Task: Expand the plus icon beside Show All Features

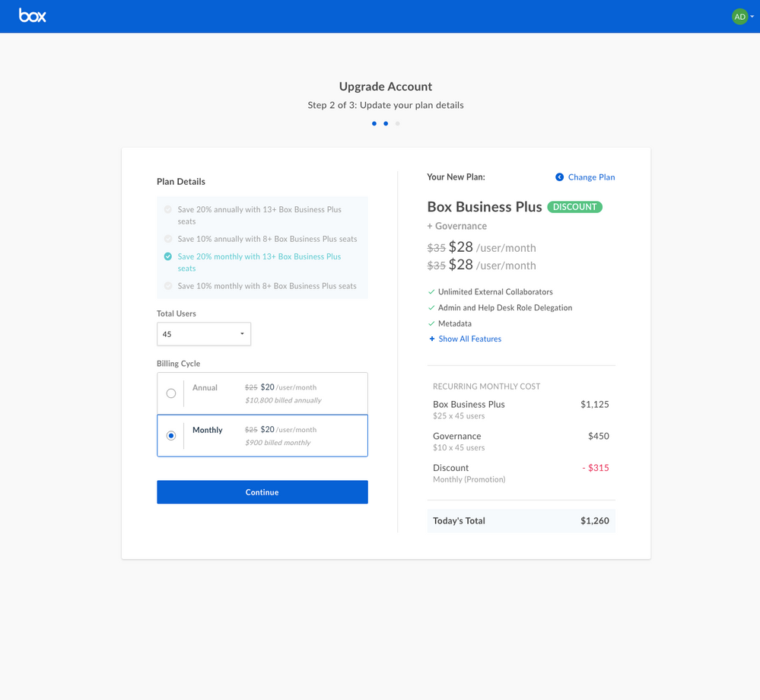Action: tap(432, 339)
